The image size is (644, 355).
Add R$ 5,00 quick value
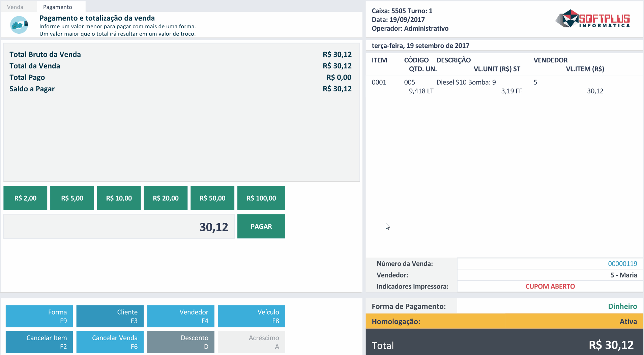click(x=72, y=198)
